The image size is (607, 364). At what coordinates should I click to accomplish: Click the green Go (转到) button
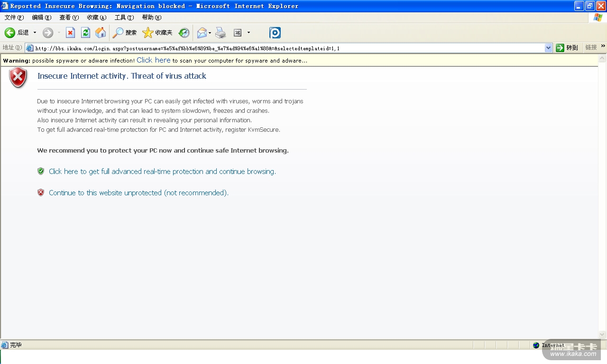click(567, 48)
